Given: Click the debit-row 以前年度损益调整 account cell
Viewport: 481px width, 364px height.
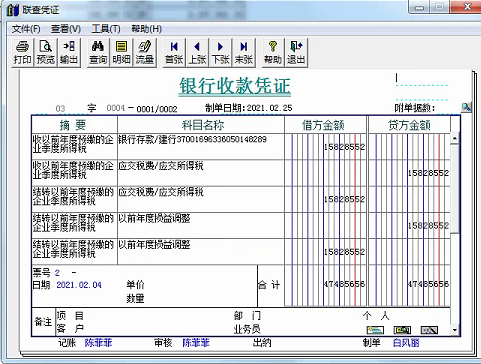Looking at the screenshot, I should (201, 251).
